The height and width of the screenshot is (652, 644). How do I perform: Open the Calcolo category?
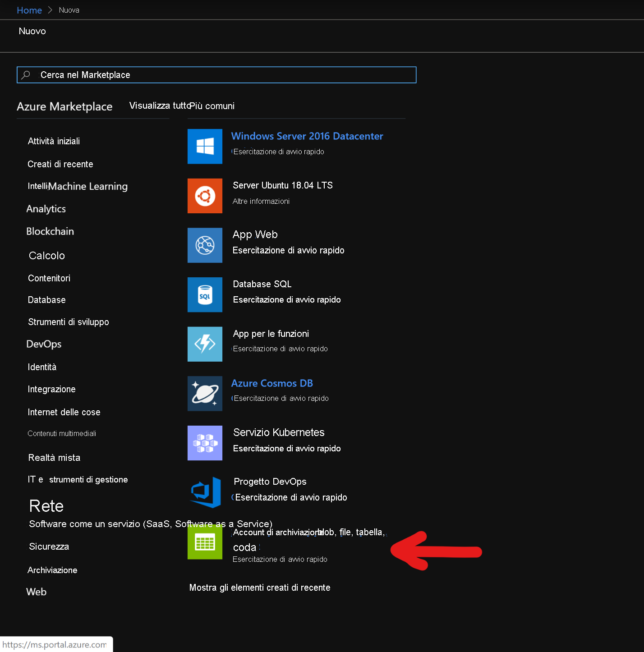point(47,256)
